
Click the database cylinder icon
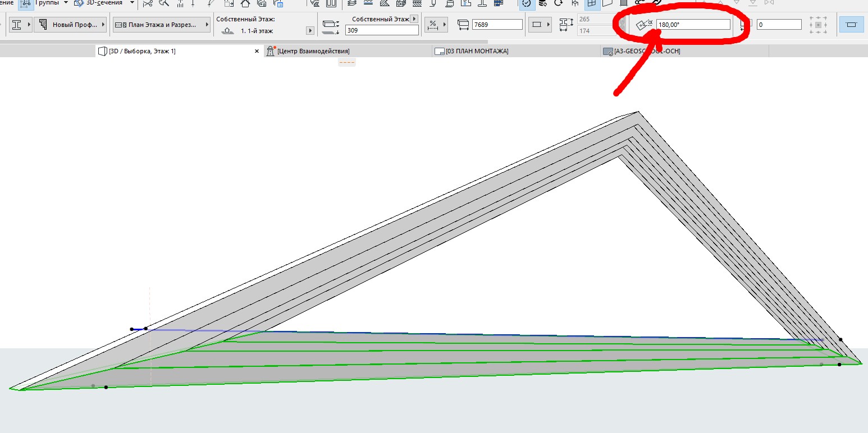pyautogui.click(x=542, y=3)
